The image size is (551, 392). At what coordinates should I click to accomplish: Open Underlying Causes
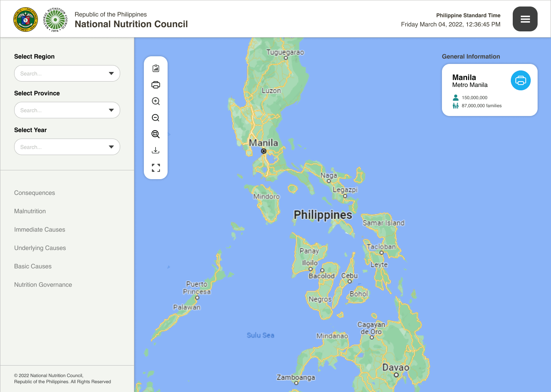tap(40, 248)
